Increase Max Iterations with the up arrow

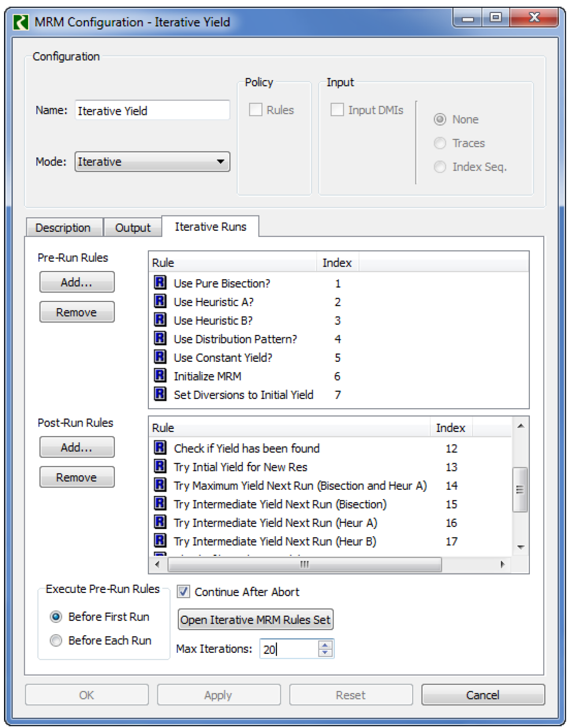[325, 644]
